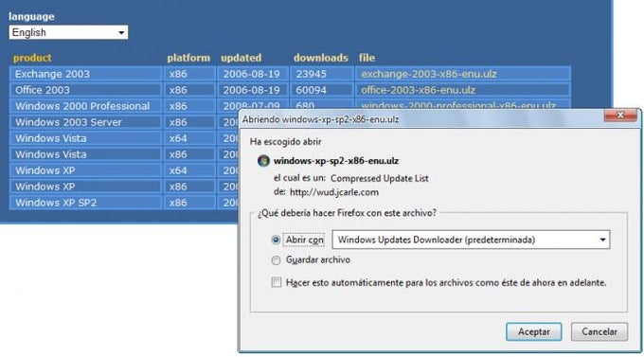Click the 23945 downloads value

click(311, 74)
